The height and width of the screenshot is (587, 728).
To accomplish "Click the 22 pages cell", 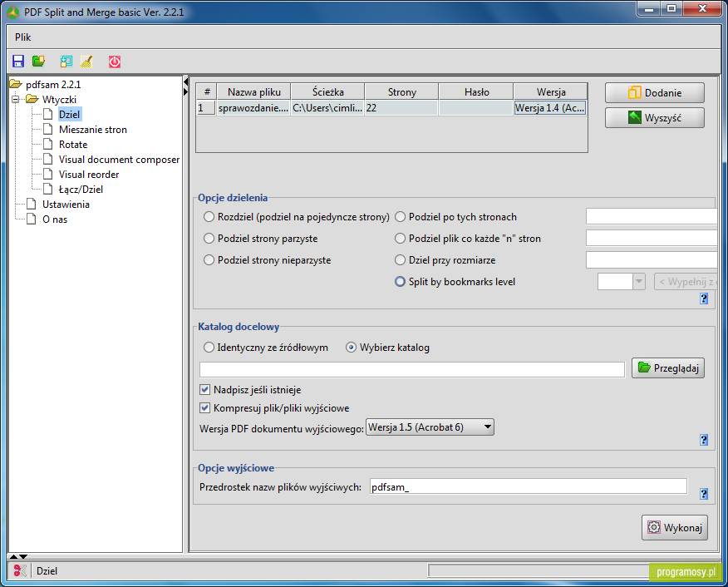I will click(x=402, y=108).
